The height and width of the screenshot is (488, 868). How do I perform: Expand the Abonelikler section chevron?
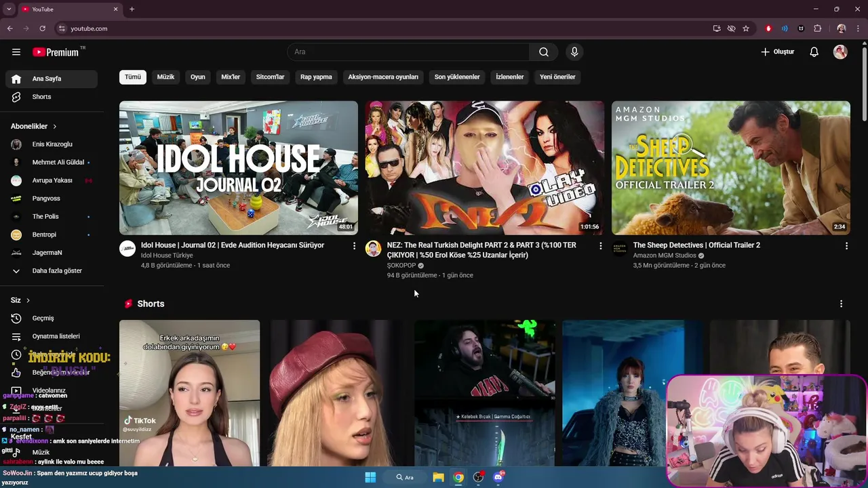(x=55, y=127)
